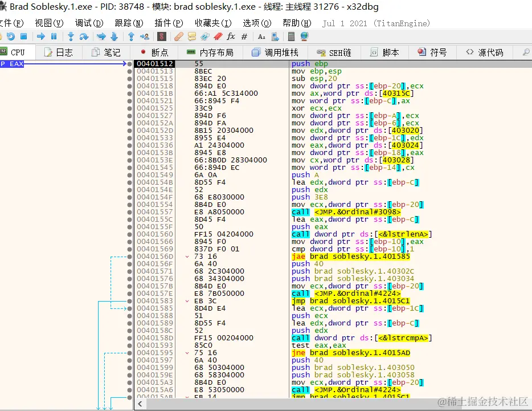Open the 选项(O) menu

[x=257, y=23]
